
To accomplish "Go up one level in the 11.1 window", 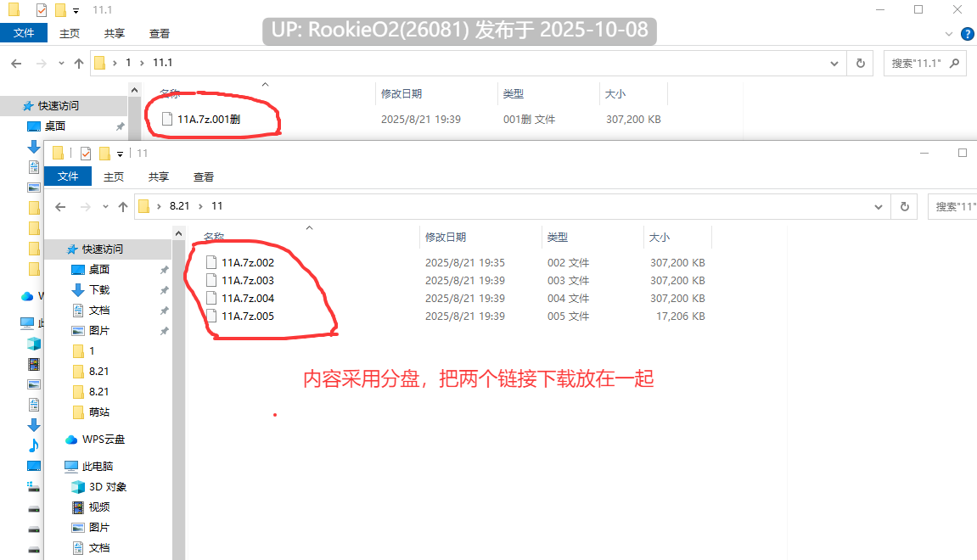I will (x=78, y=64).
